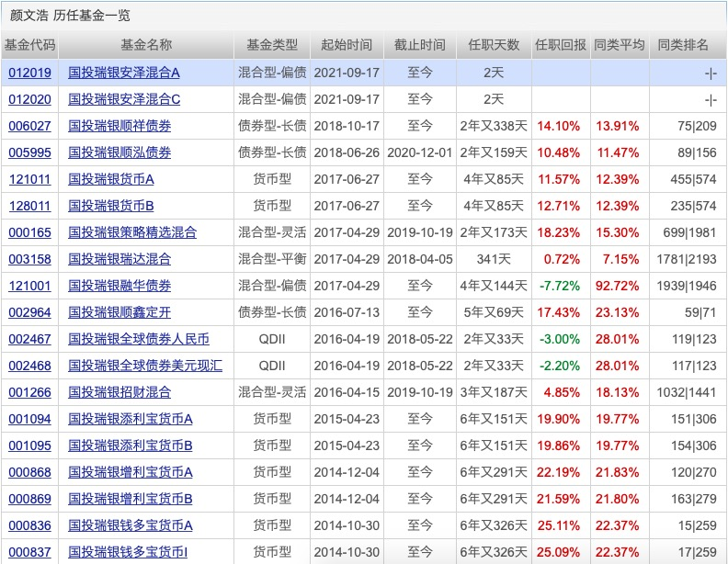Open fund code link 000836
Image resolution: width=728 pixels, height=564 pixels.
[x=29, y=526]
